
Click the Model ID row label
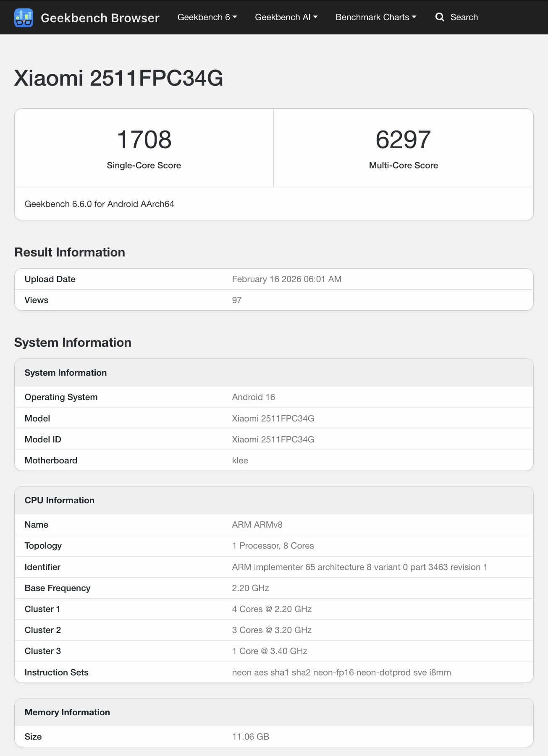point(43,439)
